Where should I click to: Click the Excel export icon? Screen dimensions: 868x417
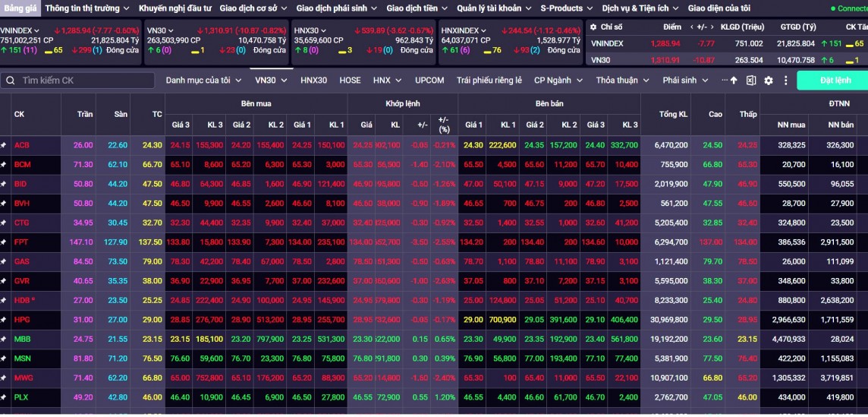click(x=751, y=81)
